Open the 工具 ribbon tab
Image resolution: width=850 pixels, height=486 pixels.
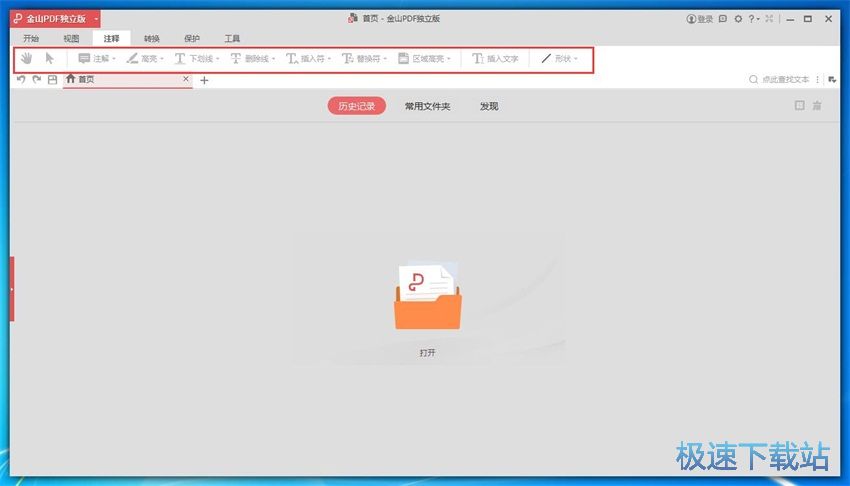coord(232,38)
